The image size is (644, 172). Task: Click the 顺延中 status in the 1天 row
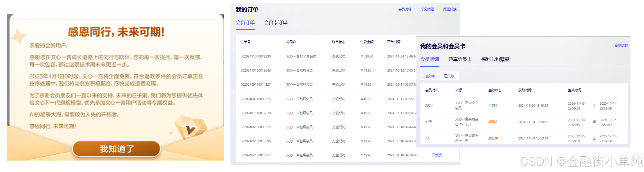tap(493, 138)
